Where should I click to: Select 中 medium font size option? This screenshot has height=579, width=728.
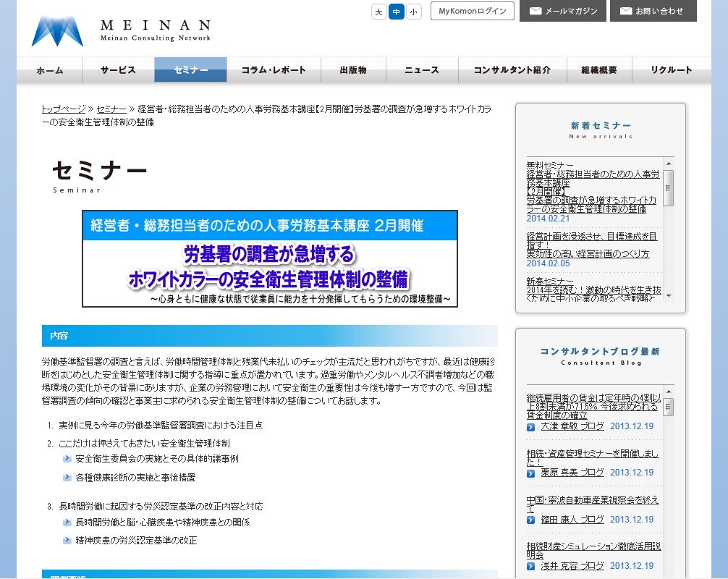(395, 12)
